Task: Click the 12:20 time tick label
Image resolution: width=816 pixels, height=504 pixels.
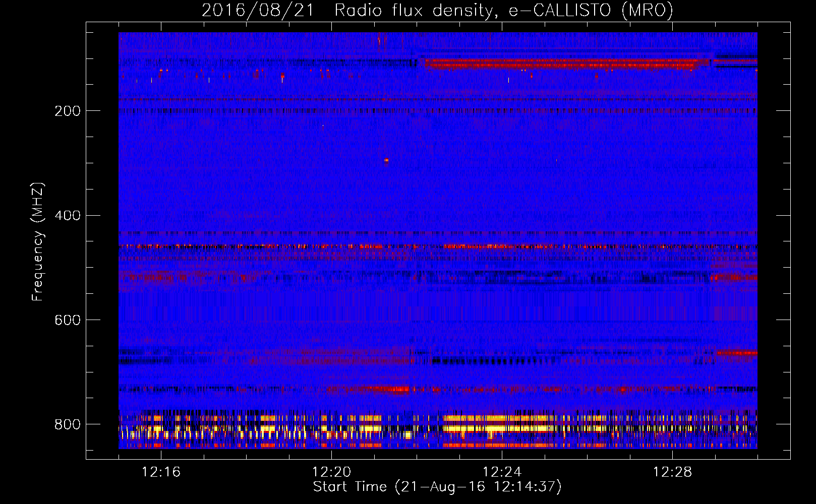Action: [x=331, y=472]
